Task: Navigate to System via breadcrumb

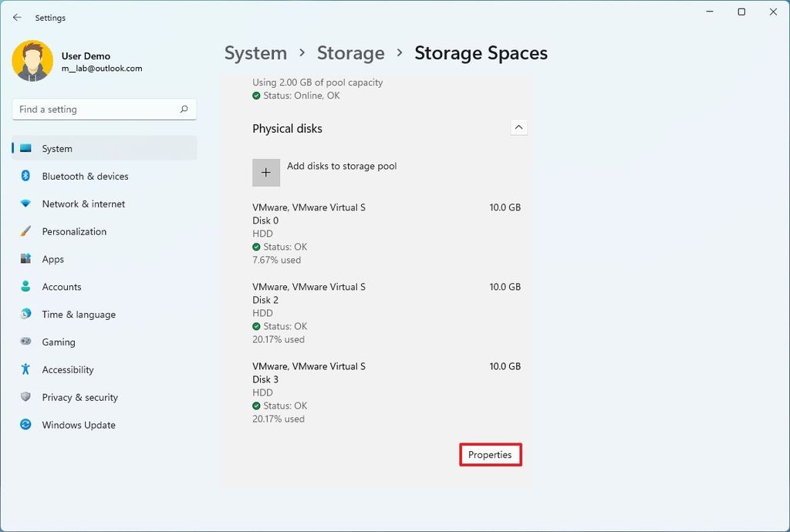Action: tap(255, 52)
